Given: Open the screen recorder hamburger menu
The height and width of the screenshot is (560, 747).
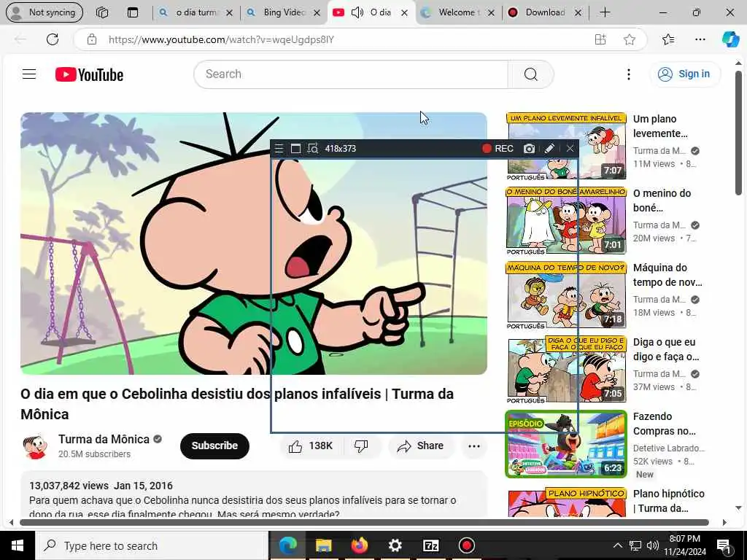Looking at the screenshot, I should (x=279, y=149).
